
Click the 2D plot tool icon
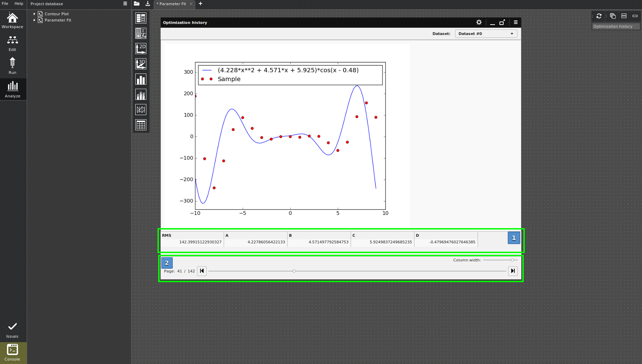(141, 49)
